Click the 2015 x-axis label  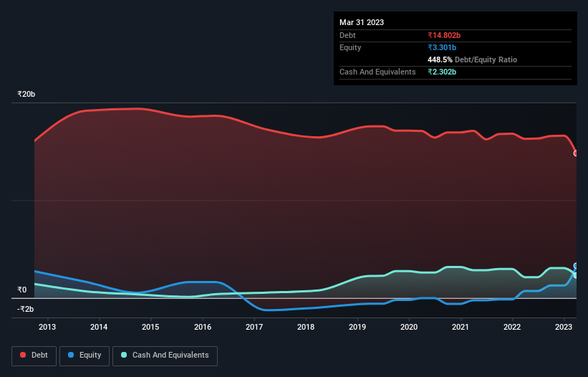[x=150, y=327]
